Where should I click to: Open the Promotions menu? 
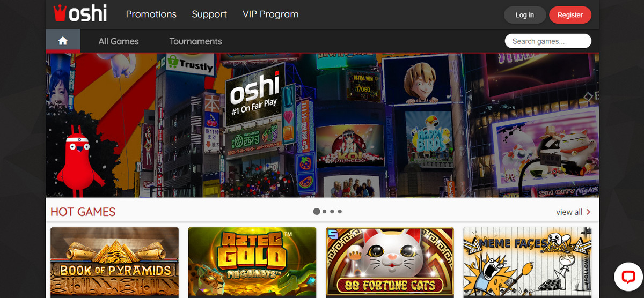click(151, 14)
